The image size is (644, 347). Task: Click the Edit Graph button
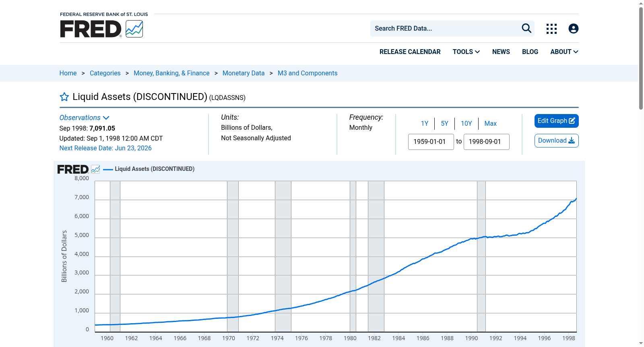[x=556, y=121]
